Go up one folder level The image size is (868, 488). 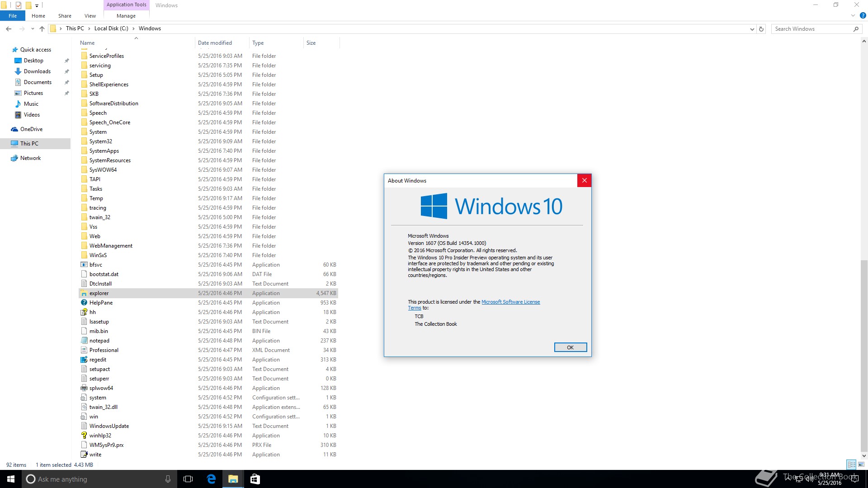pos(42,29)
